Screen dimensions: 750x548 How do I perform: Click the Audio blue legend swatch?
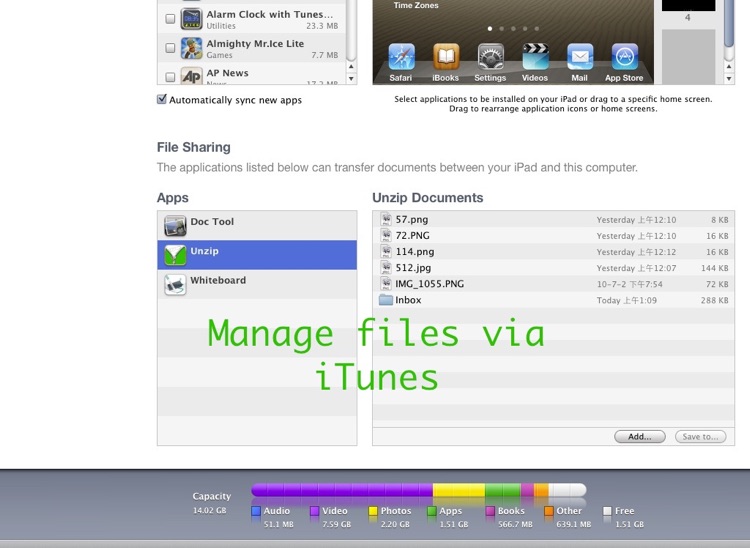256,511
